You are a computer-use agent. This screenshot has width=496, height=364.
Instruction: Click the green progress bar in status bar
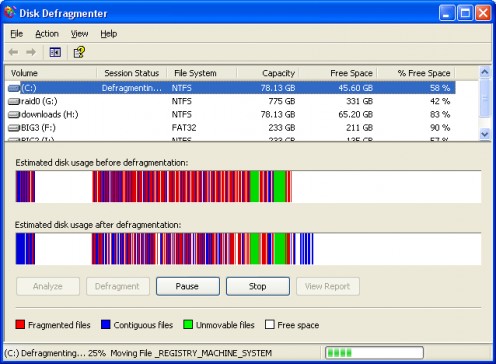point(374,353)
